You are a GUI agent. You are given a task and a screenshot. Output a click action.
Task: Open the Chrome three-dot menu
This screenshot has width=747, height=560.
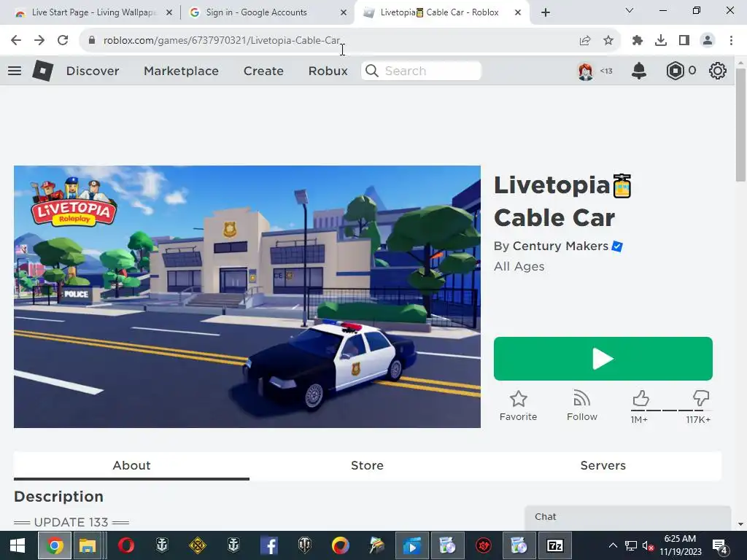(x=731, y=41)
